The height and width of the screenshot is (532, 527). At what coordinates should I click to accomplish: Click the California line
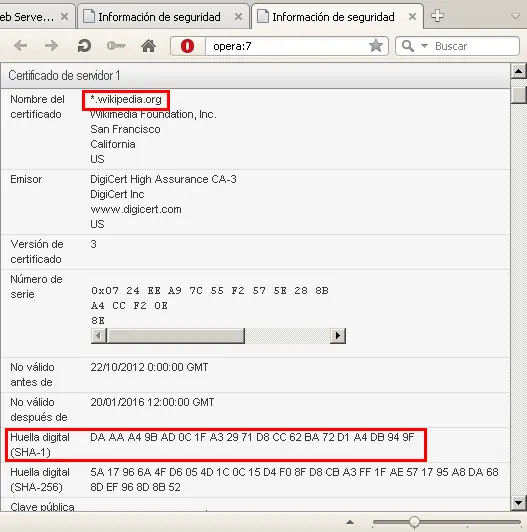(x=113, y=144)
